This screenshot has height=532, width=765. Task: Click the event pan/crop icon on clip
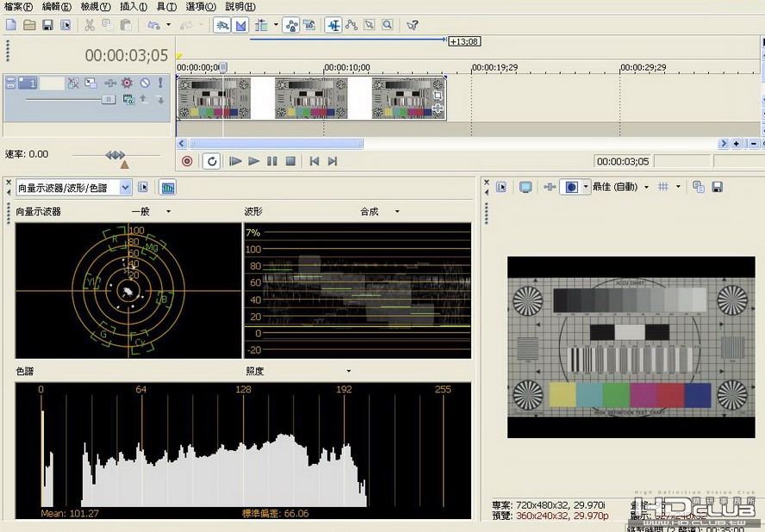[x=438, y=95]
